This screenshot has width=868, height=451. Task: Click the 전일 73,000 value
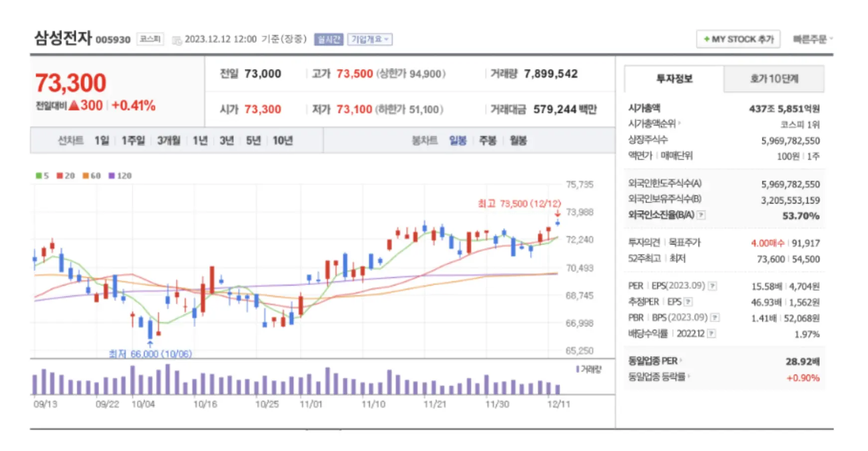263,74
